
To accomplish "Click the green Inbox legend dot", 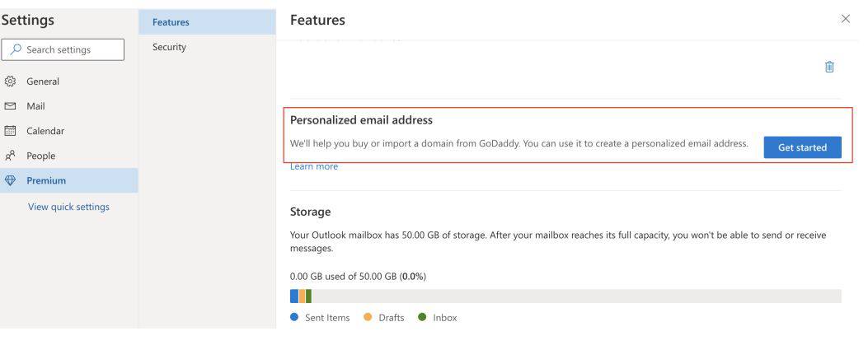I will (422, 317).
